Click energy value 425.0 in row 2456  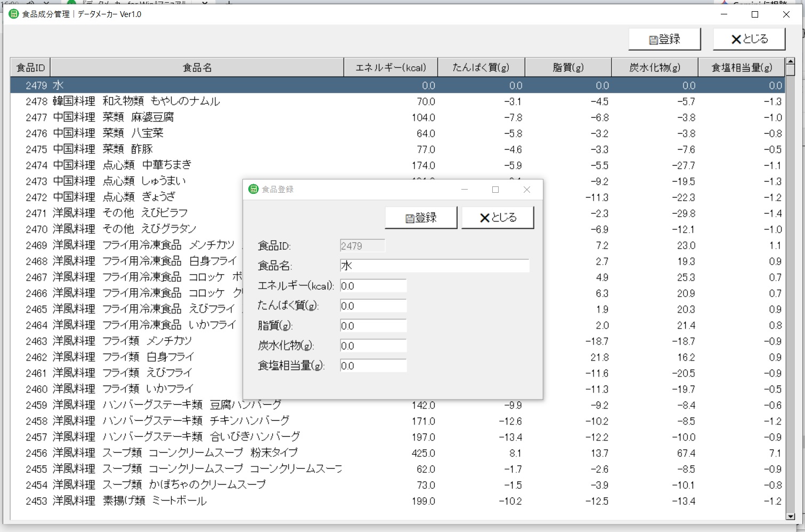click(424, 454)
